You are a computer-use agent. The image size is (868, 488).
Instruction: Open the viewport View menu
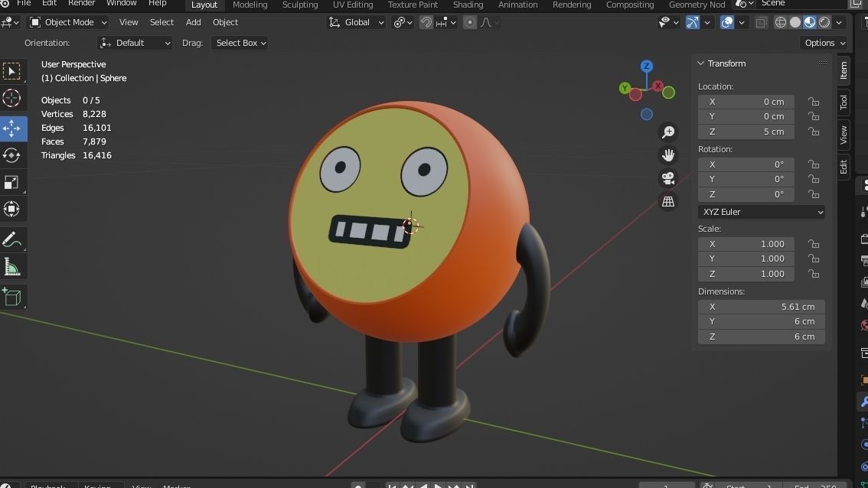[x=129, y=22]
